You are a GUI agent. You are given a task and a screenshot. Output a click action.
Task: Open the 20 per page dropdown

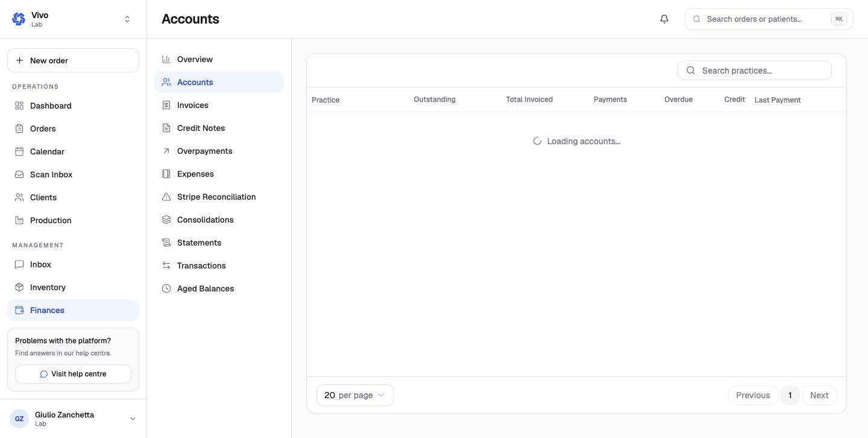355,395
